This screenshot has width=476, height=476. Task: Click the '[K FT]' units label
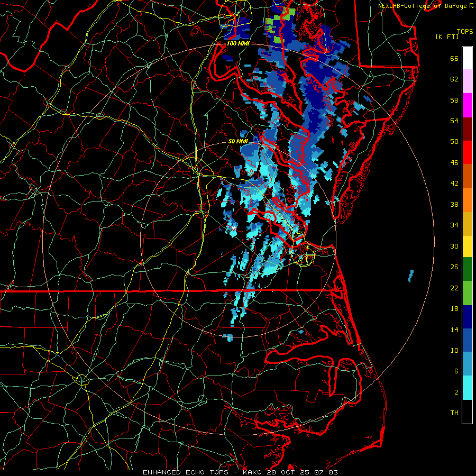click(x=447, y=36)
